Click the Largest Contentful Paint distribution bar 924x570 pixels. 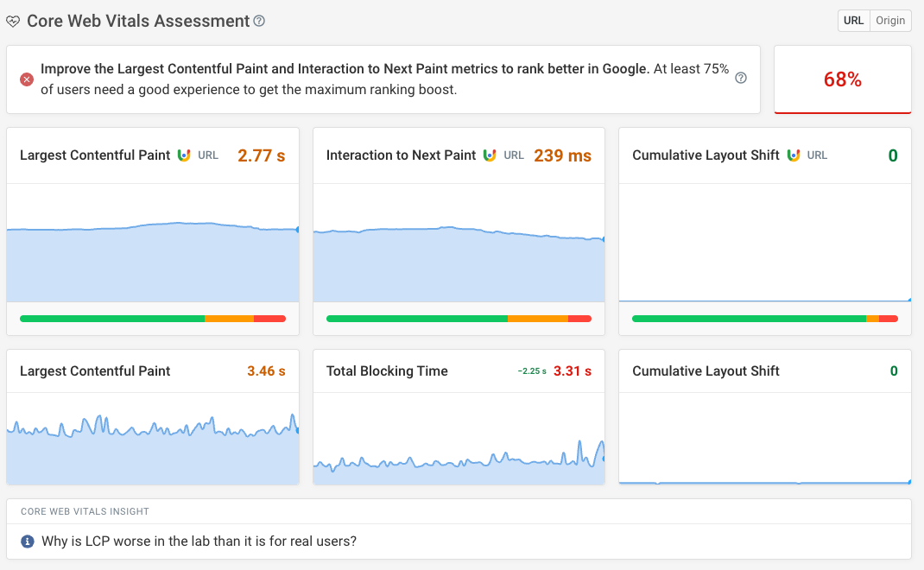tap(152, 319)
